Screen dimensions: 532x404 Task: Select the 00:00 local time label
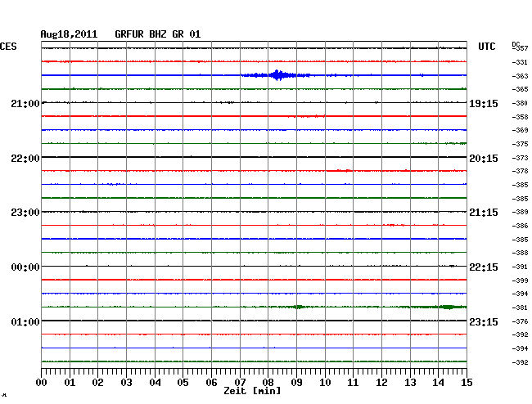[x=25, y=267]
